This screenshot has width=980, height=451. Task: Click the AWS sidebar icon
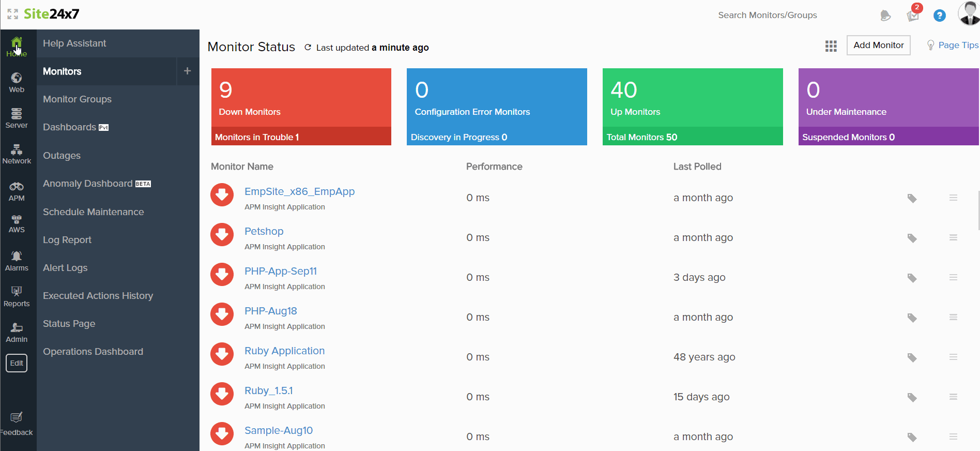pos(17,223)
